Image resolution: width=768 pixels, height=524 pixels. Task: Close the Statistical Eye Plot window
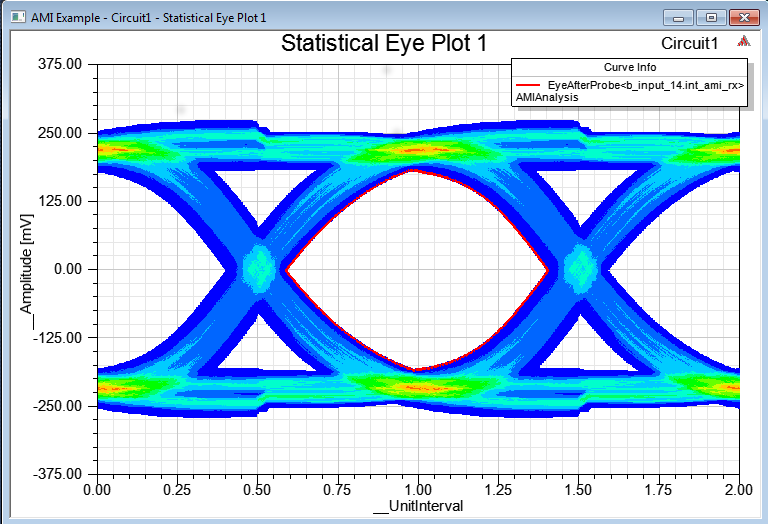coord(744,18)
